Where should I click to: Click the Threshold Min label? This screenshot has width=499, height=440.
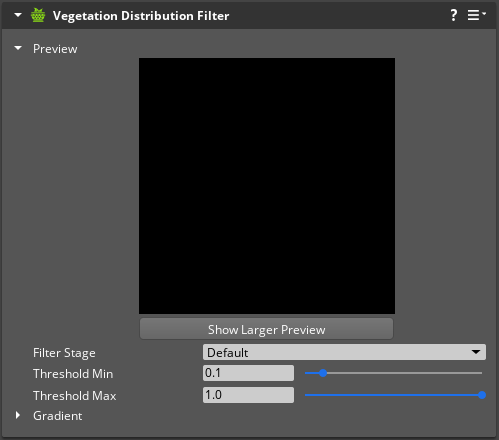coord(73,374)
